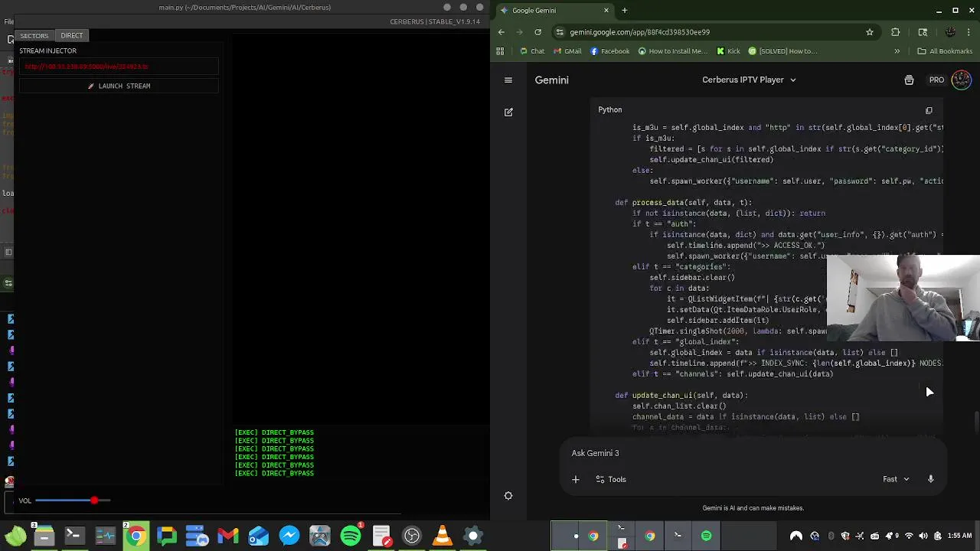Close the Google Gemini tab
Screen dimensions: 980x551
coord(606,10)
